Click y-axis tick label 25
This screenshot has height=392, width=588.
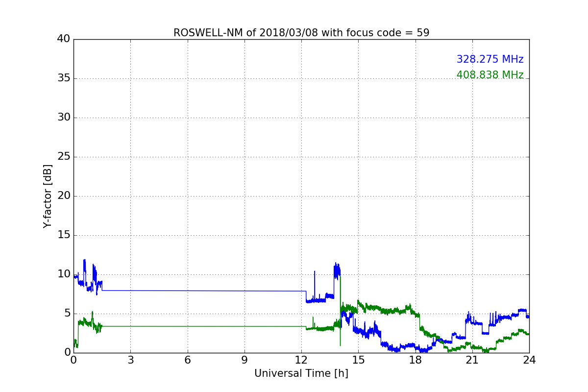[x=64, y=157]
